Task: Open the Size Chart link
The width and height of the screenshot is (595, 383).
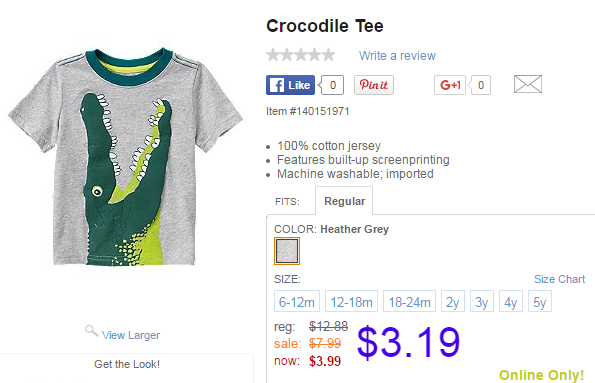Action: pos(559,279)
